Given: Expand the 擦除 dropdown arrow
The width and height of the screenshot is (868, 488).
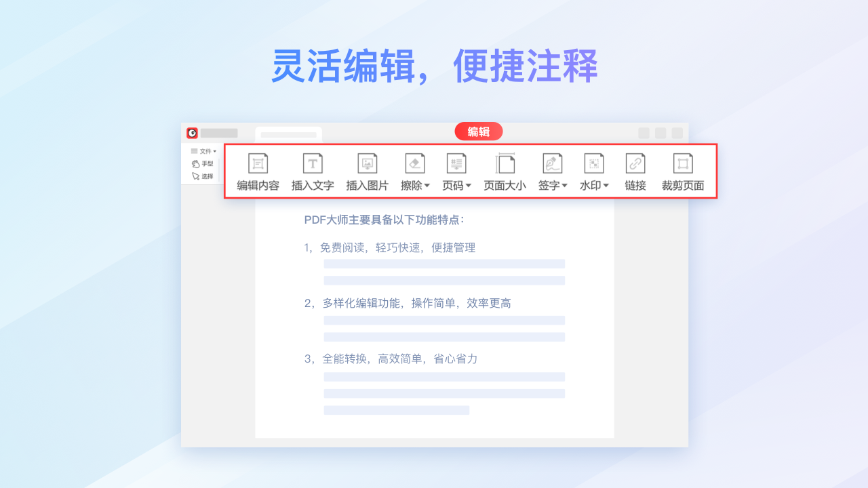Looking at the screenshot, I should [x=428, y=186].
